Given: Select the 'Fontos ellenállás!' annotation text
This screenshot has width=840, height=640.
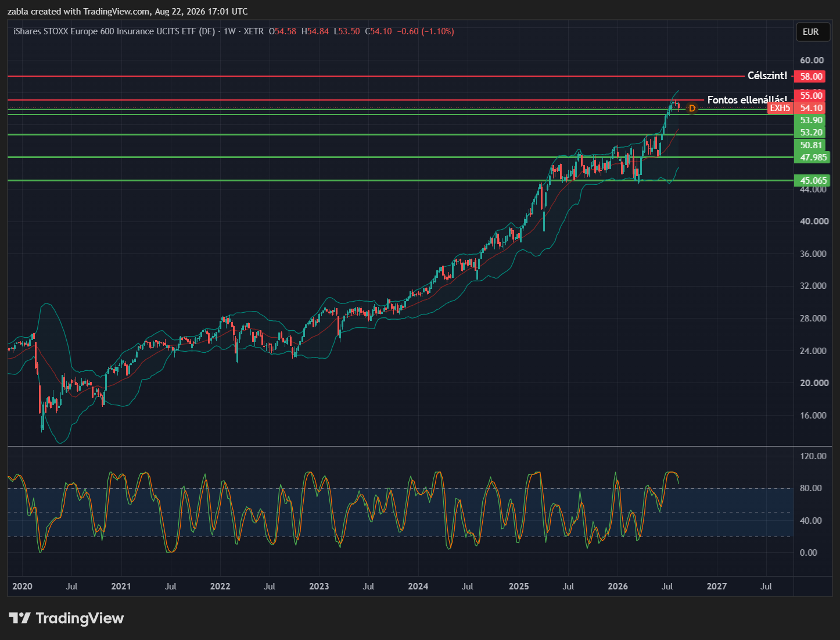Looking at the screenshot, I should coord(747,100).
